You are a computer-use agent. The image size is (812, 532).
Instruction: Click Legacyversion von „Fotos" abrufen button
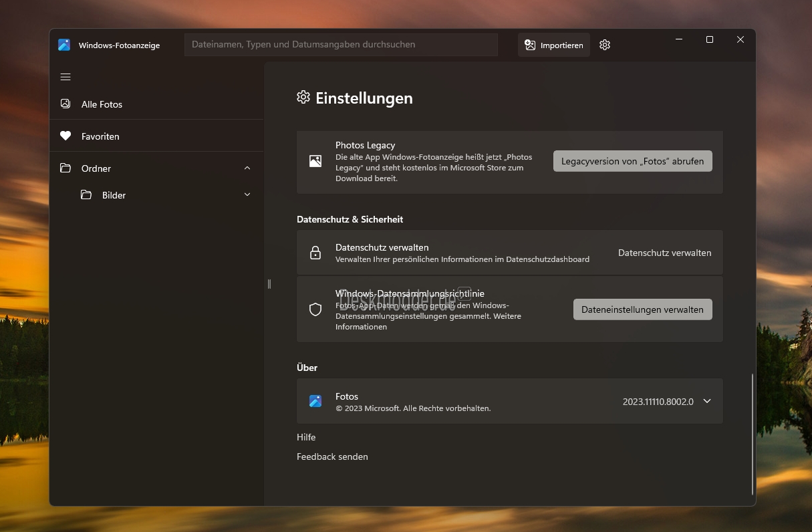click(x=632, y=161)
